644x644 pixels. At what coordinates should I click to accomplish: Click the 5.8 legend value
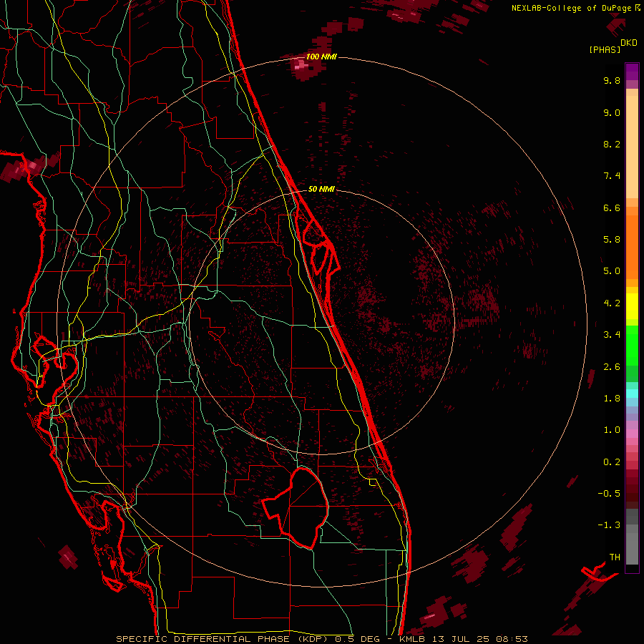tap(612, 240)
